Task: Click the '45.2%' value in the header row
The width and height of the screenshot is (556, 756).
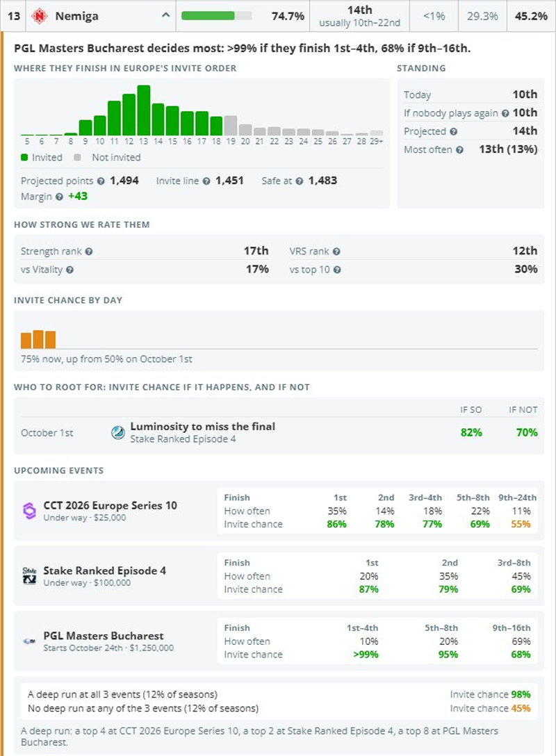Action: coord(531,17)
